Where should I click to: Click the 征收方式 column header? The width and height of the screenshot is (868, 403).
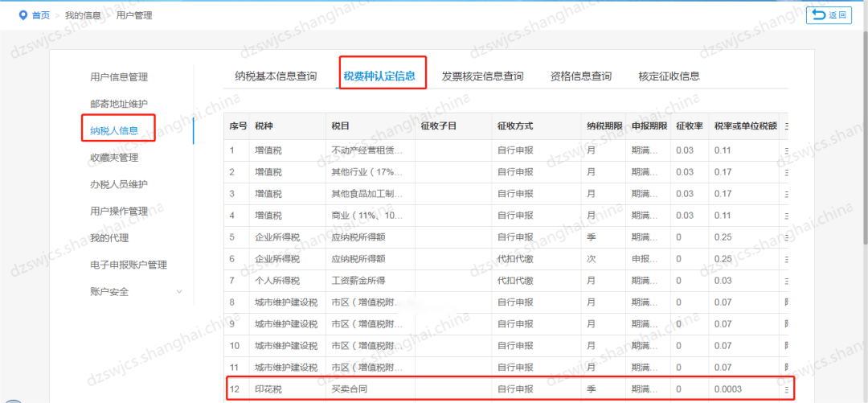tap(515, 126)
